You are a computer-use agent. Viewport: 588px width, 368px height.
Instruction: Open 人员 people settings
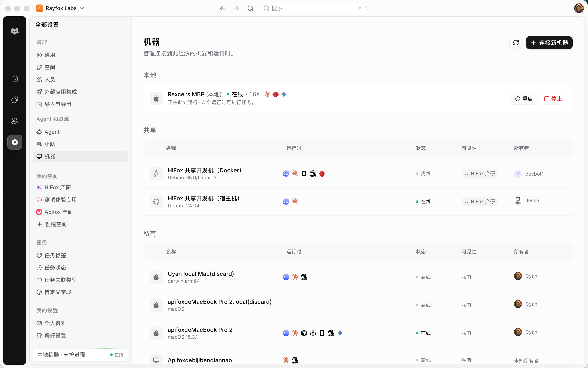pyautogui.click(x=80, y=80)
